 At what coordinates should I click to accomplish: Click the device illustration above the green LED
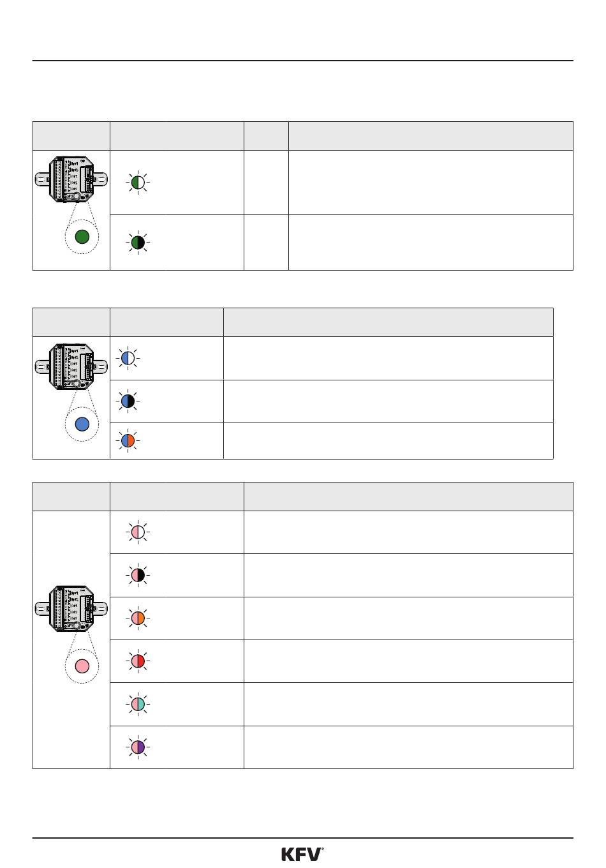[71, 179]
